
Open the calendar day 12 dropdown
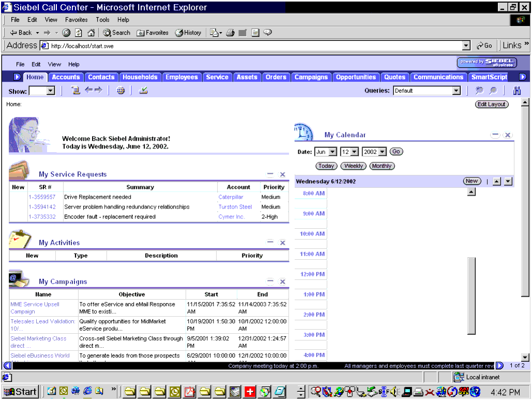(355, 152)
